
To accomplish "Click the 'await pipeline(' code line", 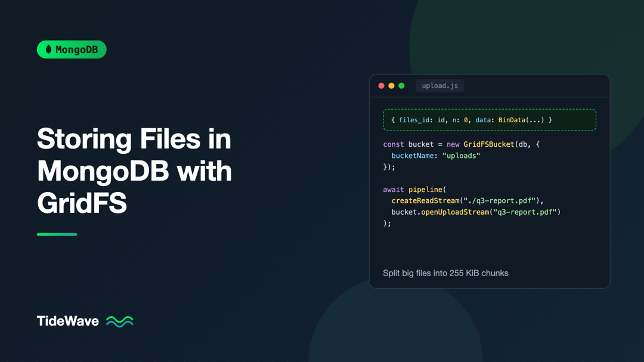I will (x=414, y=190).
